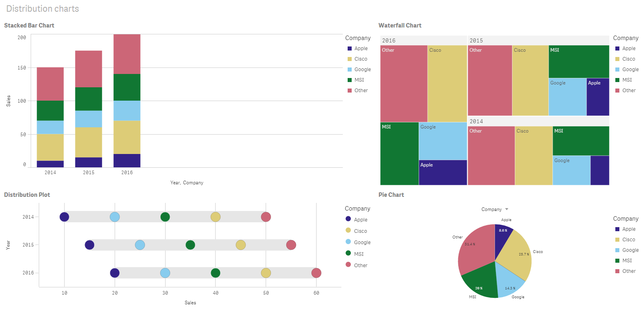
Task: Select the 2016 Apple tile in treemap
Action: (443, 173)
